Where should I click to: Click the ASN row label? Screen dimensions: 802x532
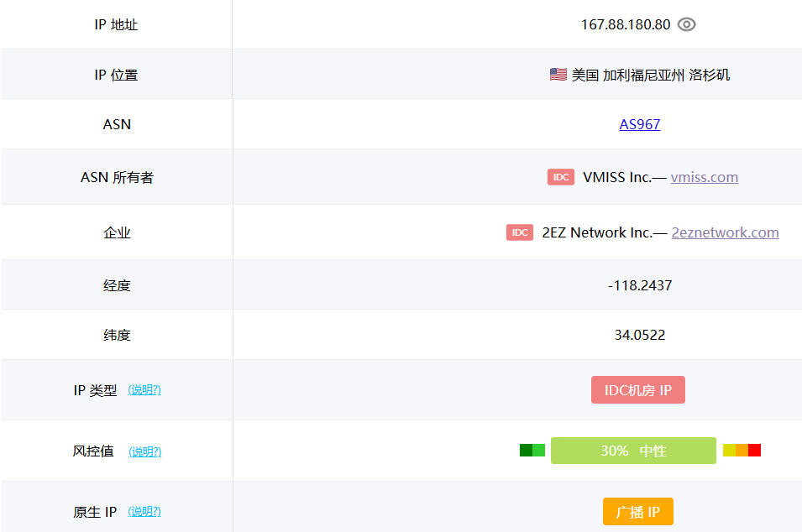click(117, 124)
